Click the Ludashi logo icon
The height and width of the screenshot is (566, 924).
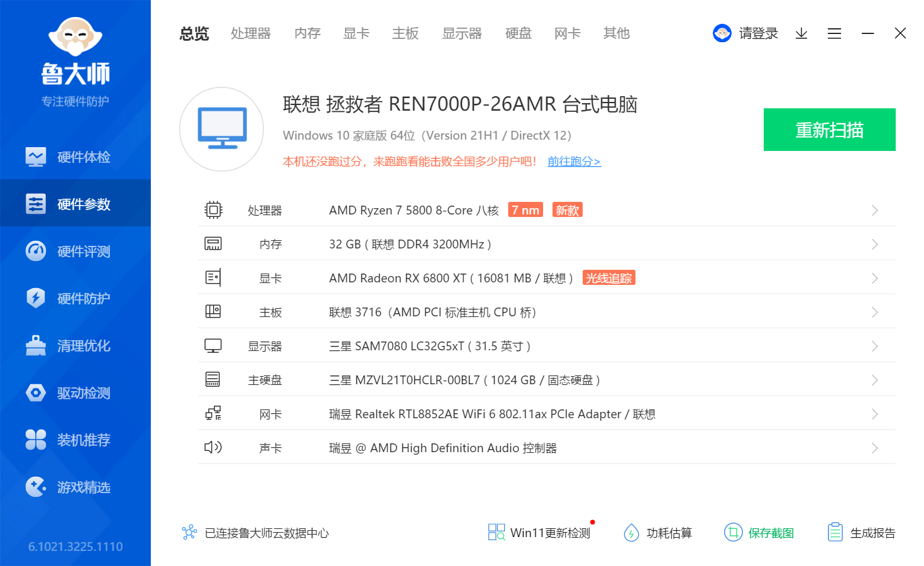point(75,37)
